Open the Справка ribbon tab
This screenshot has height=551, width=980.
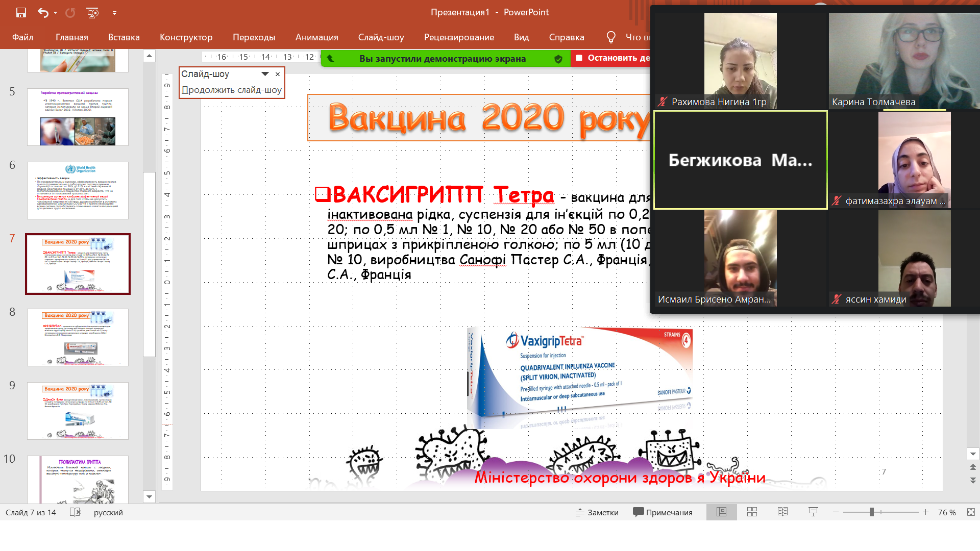(x=566, y=37)
